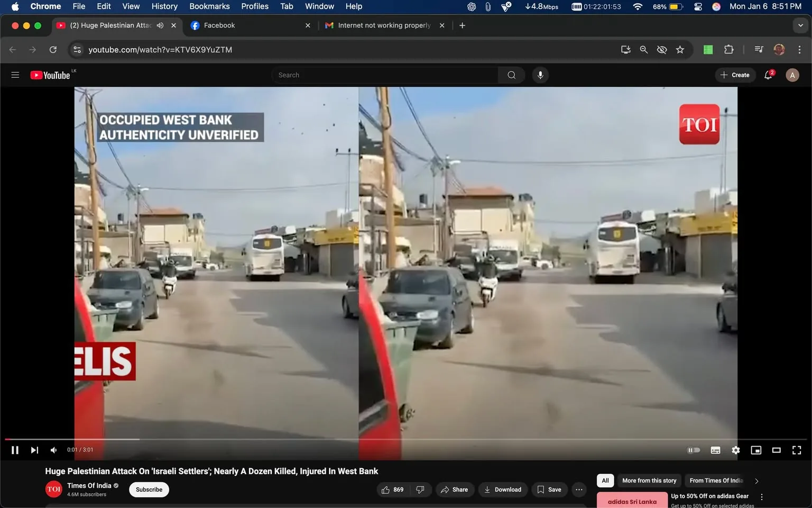Activate miniplayer mode
Screen dimensions: 812x508
click(x=755, y=450)
